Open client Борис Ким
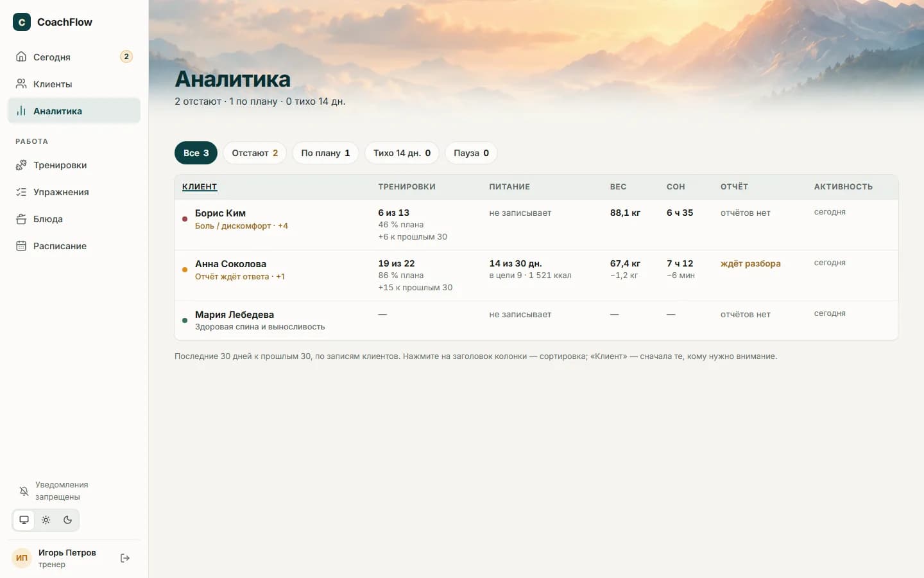This screenshot has height=578, width=924. tap(220, 213)
